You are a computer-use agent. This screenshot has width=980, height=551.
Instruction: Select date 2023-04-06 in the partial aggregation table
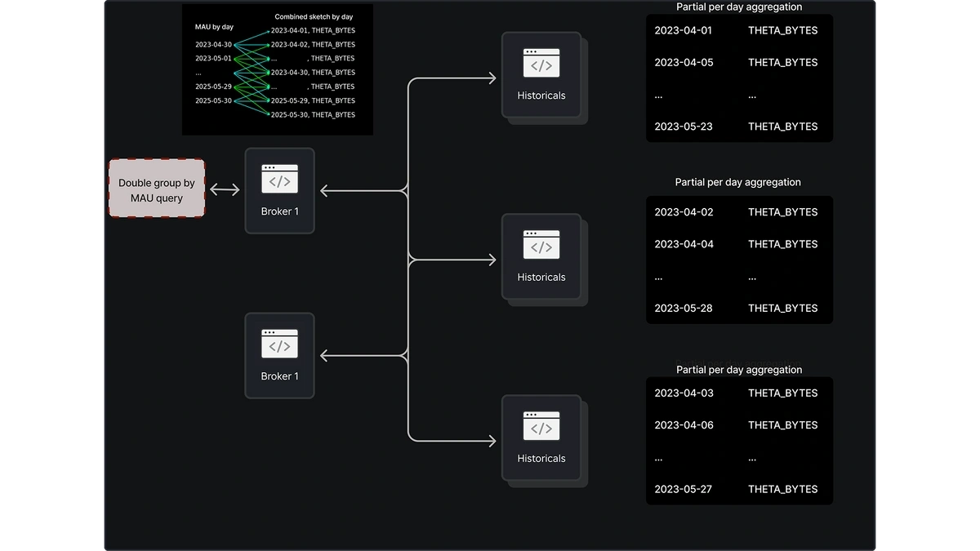(684, 425)
